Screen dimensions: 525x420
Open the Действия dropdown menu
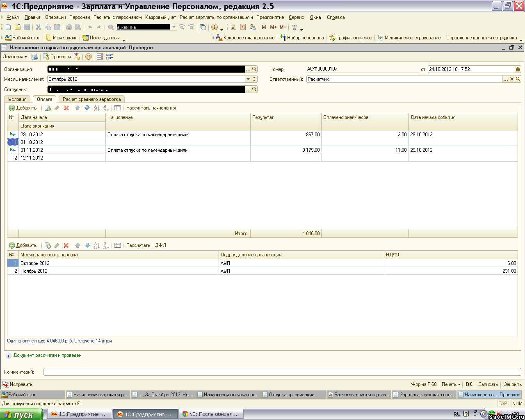click(15, 57)
